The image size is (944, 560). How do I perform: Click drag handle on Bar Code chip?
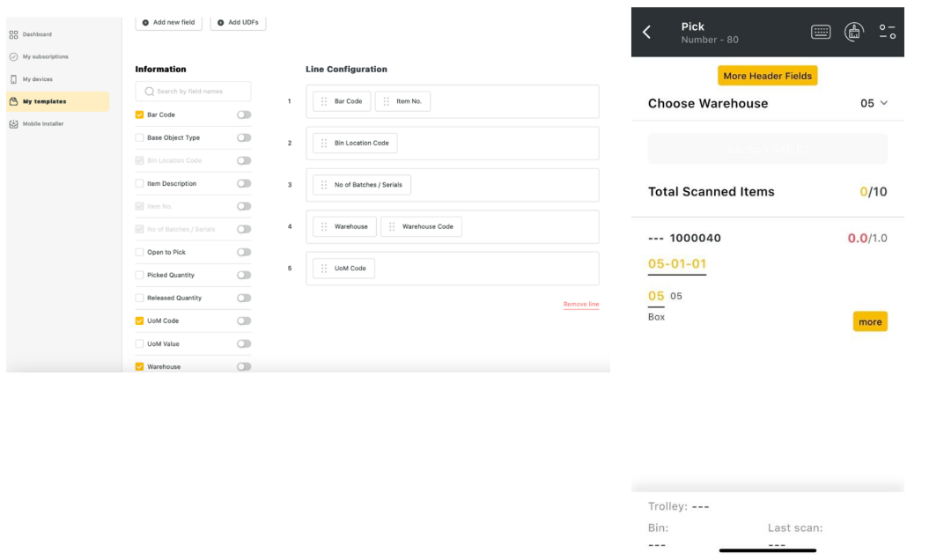324,101
